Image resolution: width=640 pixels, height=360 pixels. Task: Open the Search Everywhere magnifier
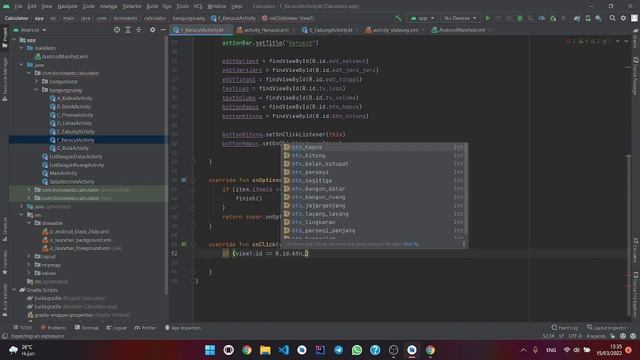pyautogui.click(x=612, y=18)
